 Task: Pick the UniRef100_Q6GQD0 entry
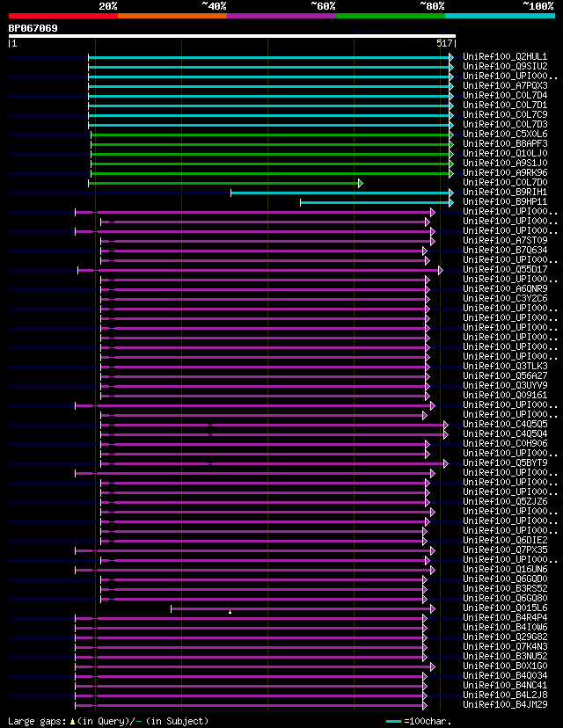tap(505, 579)
